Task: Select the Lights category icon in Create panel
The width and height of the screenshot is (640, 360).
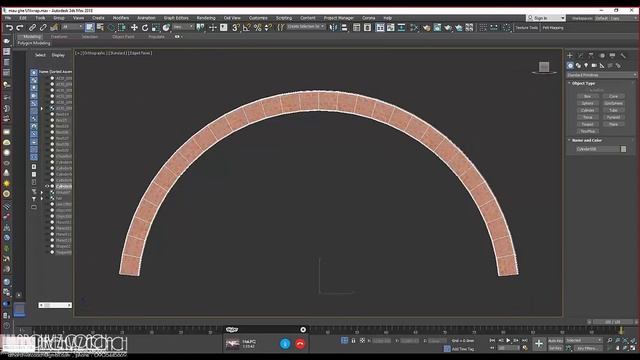Action: [x=586, y=65]
